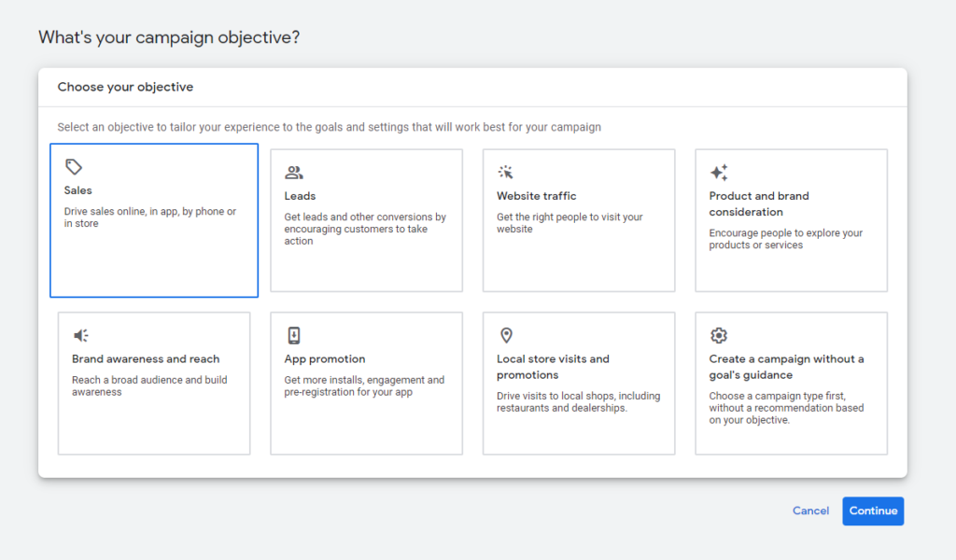Click the Website traffic cursor icon

tap(506, 173)
